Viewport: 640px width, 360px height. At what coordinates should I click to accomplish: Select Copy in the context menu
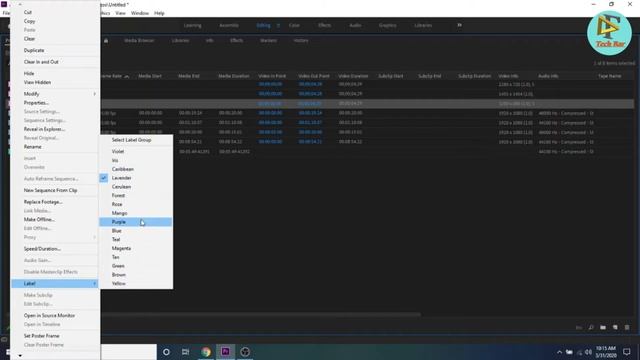tap(29, 21)
